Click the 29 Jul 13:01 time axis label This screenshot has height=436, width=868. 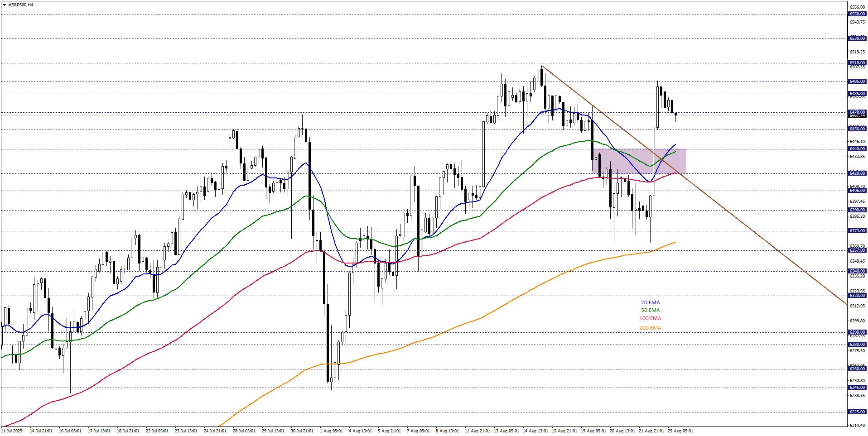[x=273, y=431]
